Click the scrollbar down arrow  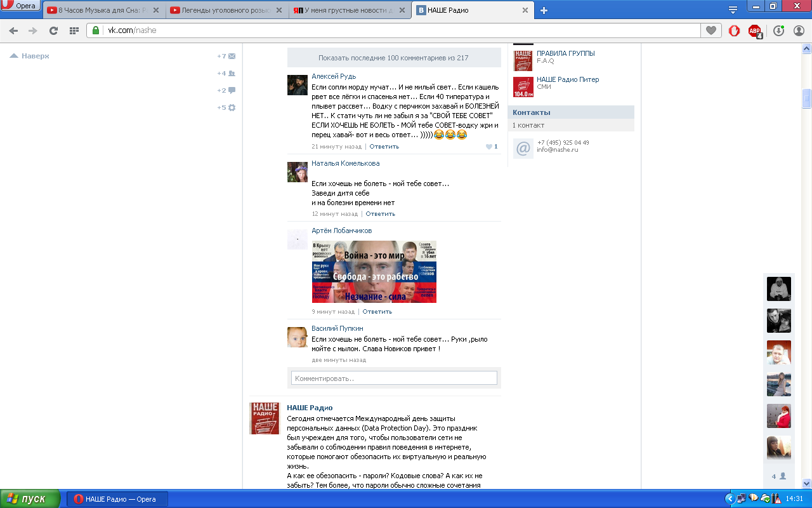point(807,484)
